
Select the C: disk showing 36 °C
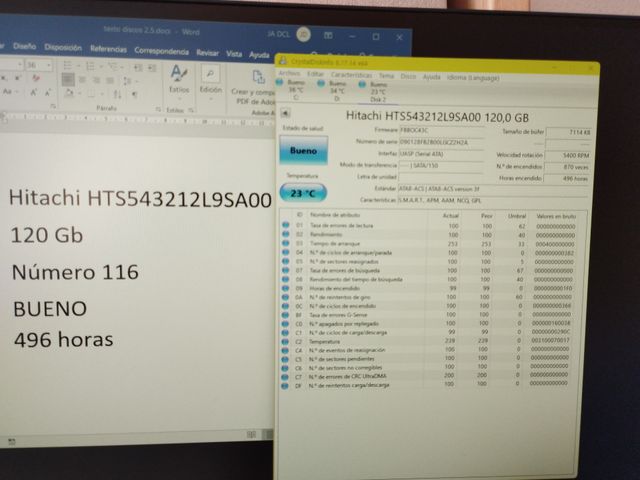291,90
